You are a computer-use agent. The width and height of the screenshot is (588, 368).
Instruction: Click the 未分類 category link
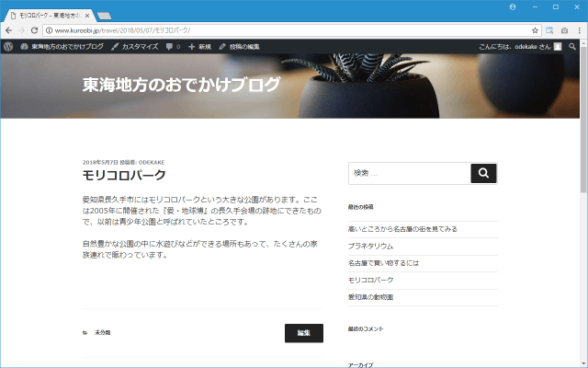(102, 333)
